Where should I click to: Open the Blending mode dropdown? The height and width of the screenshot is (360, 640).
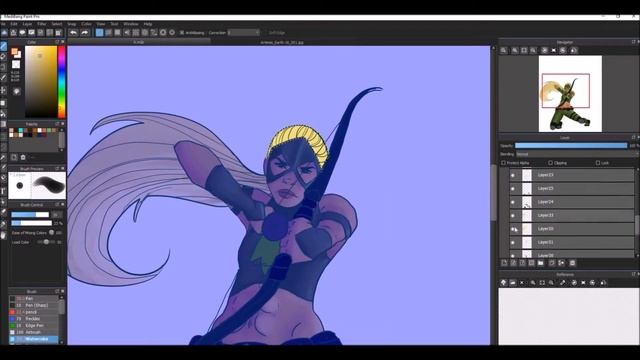click(576, 154)
